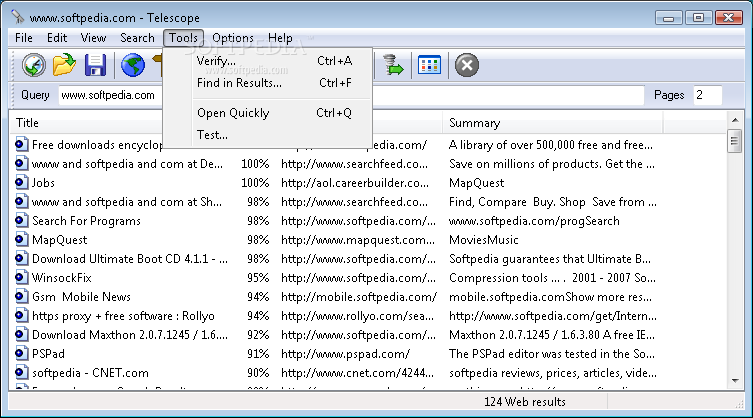Click the http://mobile.softpedia.com/ URL cell

pyautogui.click(x=359, y=297)
